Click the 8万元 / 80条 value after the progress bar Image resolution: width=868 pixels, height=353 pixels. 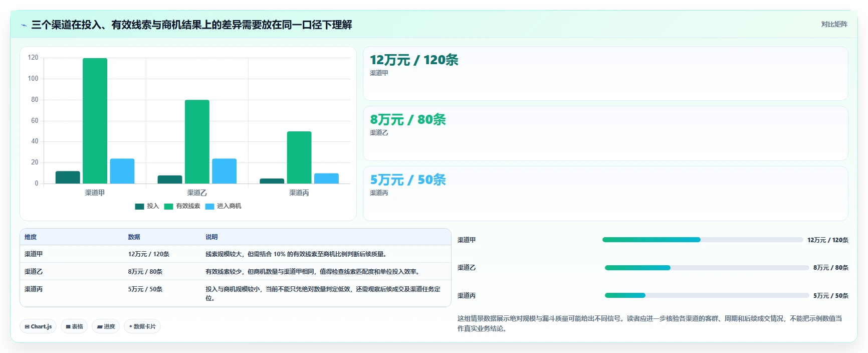831,268
